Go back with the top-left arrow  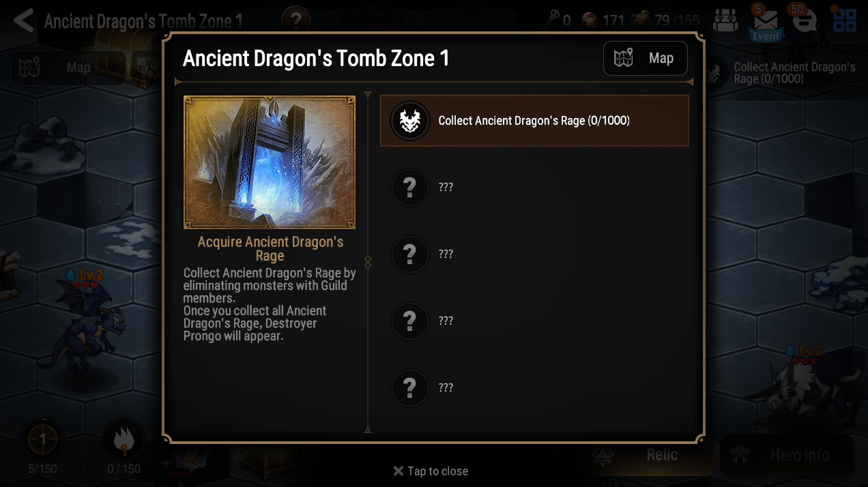(x=23, y=20)
